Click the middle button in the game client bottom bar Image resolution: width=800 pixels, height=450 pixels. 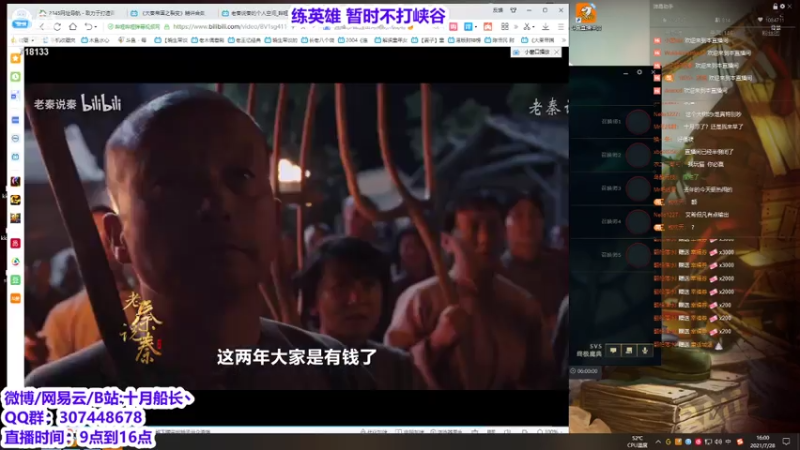tap(629, 351)
